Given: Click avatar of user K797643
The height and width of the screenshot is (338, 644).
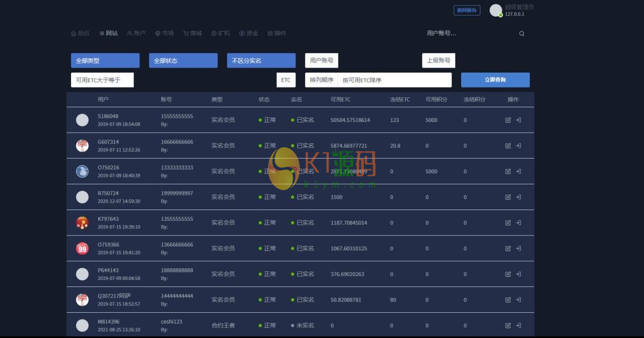Looking at the screenshot, I should coord(82,222).
